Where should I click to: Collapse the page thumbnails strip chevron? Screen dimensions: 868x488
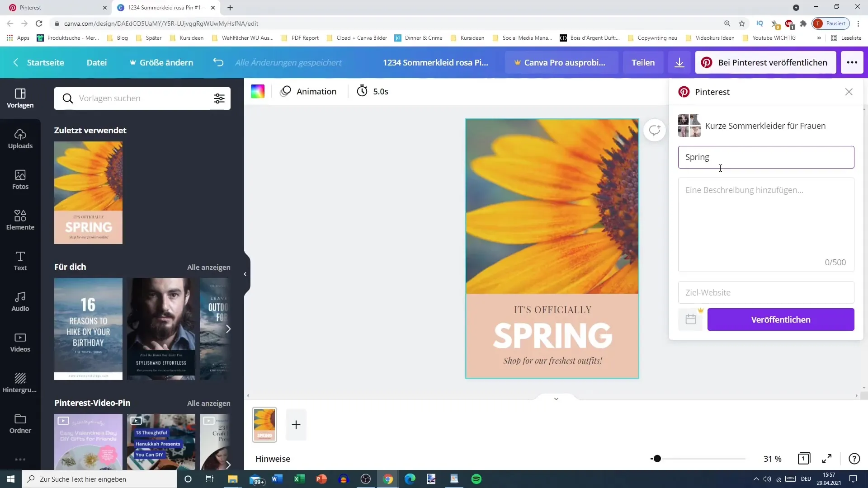click(556, 399)
